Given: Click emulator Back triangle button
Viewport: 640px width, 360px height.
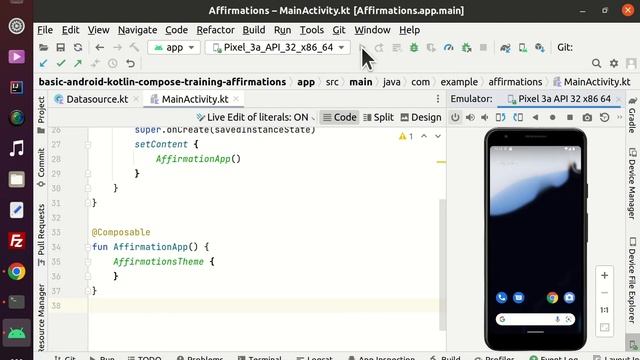Looking at the screenshot, I should pos(535,118).
